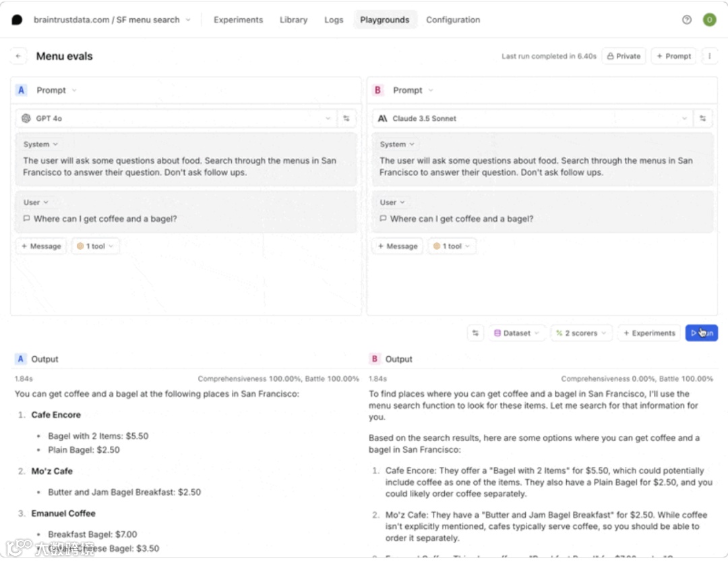Click the + Experiments button
This screenshot has width=728, height=562.
tap(649, 333)
